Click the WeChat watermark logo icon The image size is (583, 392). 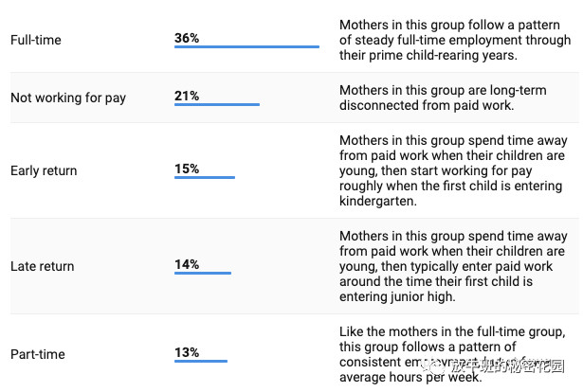pyautogui.click(x=435, y=366)
